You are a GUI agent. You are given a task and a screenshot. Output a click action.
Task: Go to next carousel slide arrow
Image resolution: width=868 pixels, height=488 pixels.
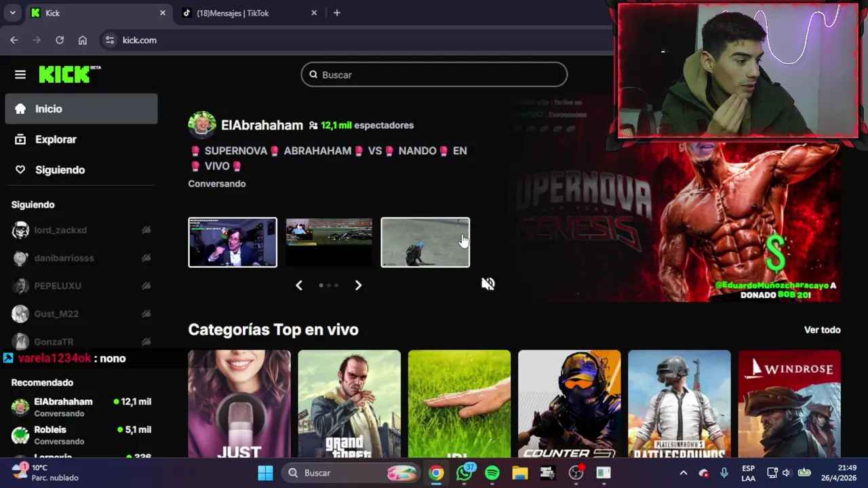tap(358, 285)
